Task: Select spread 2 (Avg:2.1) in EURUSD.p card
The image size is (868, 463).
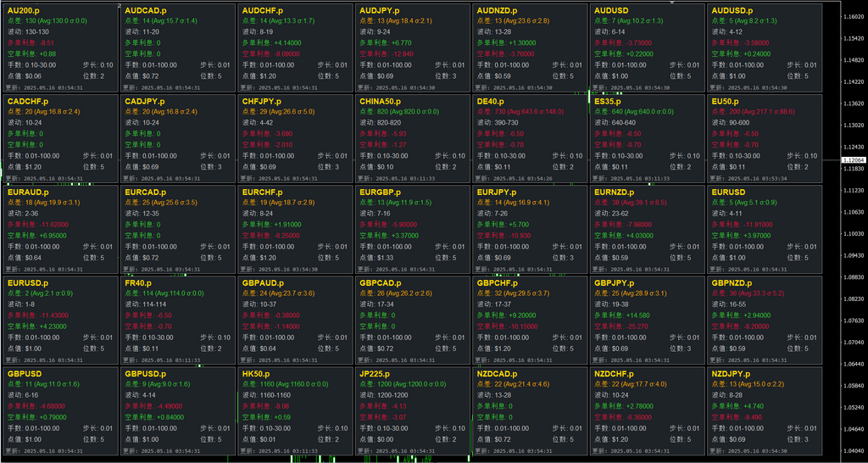Action: point(40,293)
